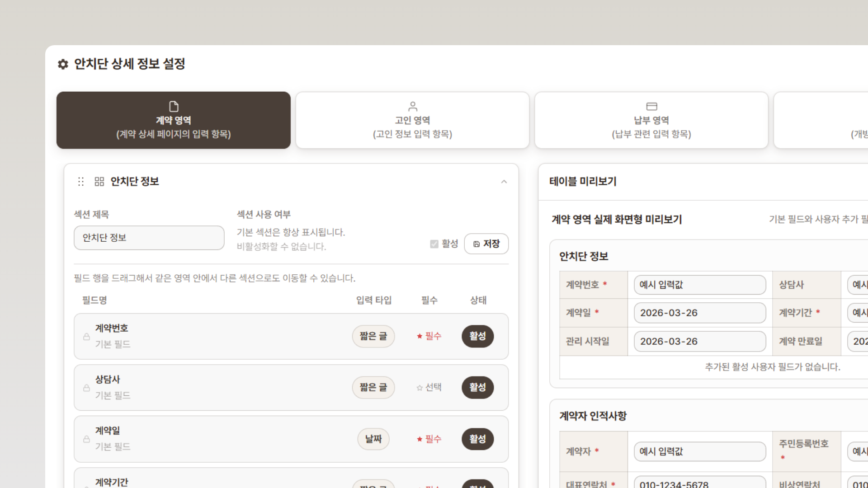Open 짧은 글 input type for 계약번호

coord(373,336)
